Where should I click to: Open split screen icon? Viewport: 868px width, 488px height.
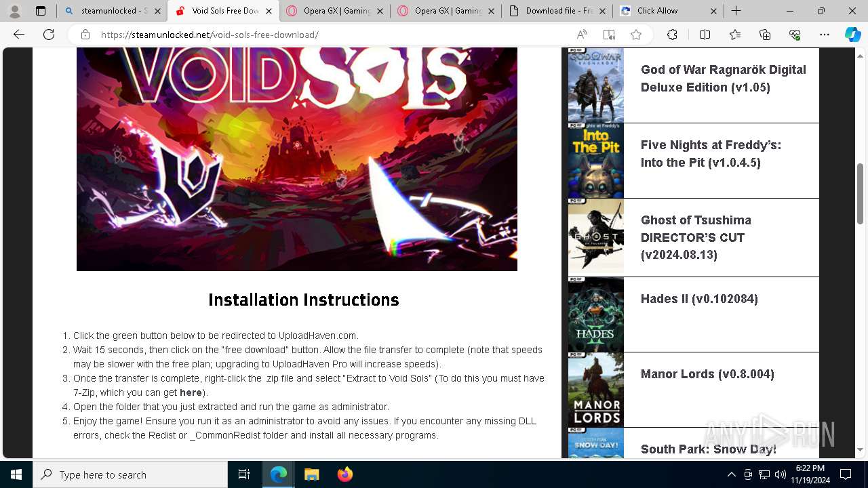pos(705,35)
